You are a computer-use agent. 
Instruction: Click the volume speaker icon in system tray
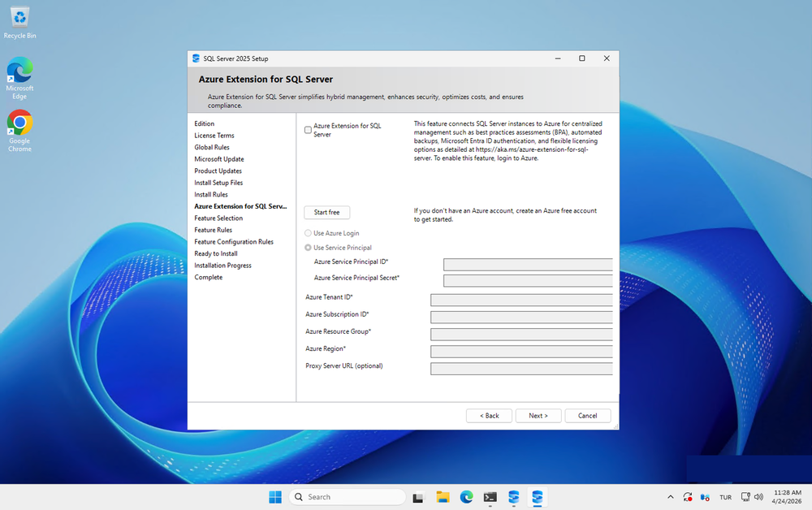point(758,497)
